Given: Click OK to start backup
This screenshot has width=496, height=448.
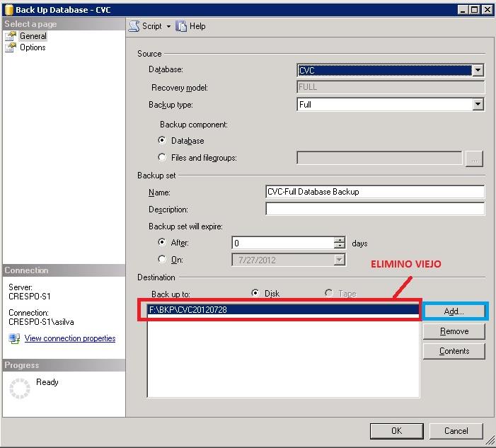Looking at the screenshot, I should point(396,431).
